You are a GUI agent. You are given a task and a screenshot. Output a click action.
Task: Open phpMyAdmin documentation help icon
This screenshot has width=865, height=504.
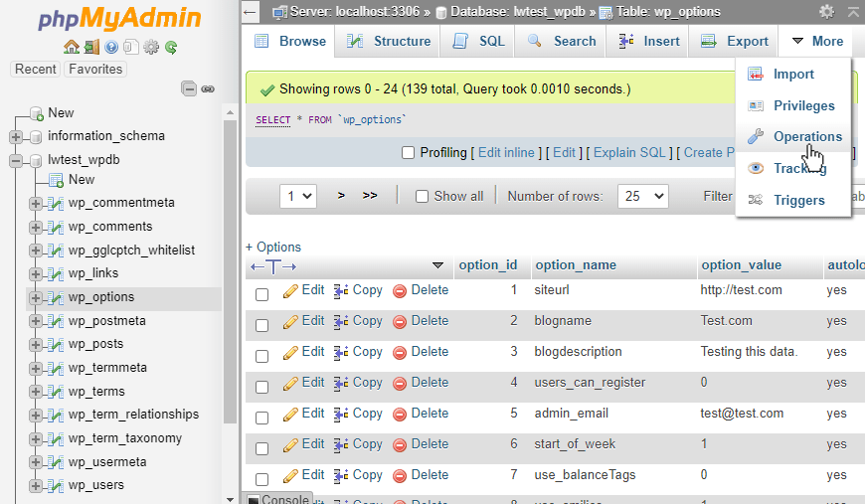click(111, 48)
